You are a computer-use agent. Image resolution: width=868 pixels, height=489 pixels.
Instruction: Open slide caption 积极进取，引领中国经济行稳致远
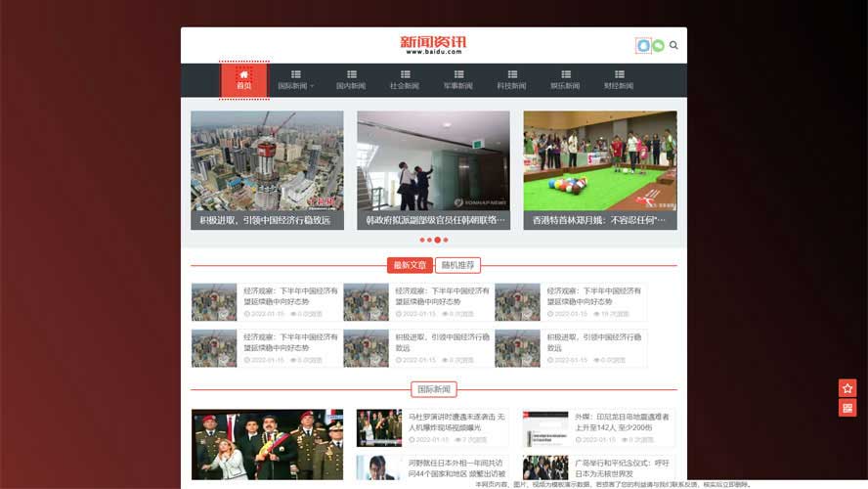[265, 220]
